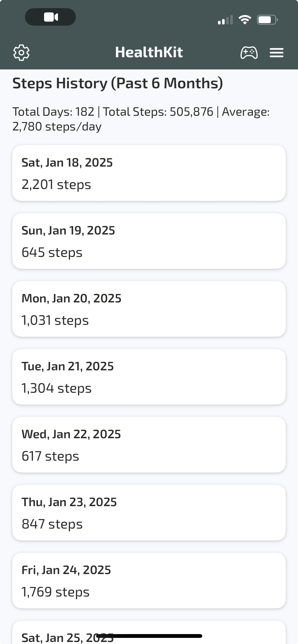Tap the game controller icon
The height and width of the screenshot is (644, 298).
pyautogui.click(x=249, y=53)
